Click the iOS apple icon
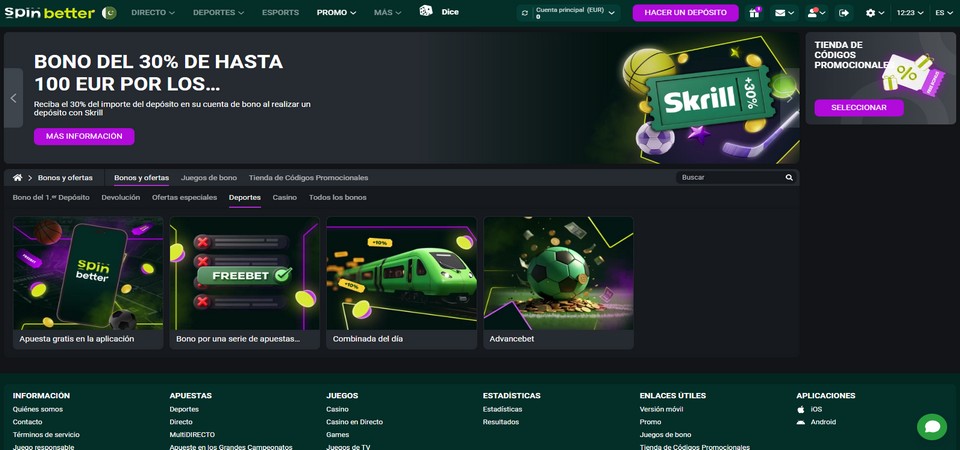Viewport: 960px width, 450px height. (x=801, y=409)
